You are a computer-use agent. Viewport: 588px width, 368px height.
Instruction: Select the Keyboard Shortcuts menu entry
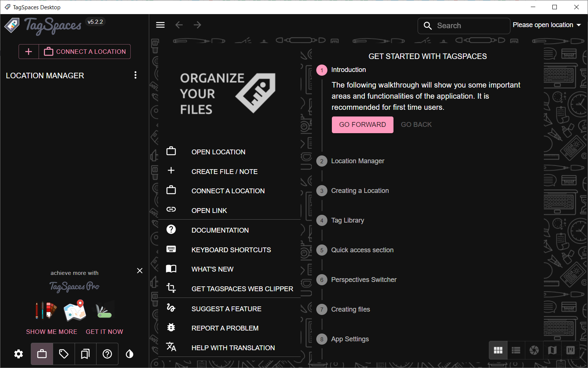click(231, 250)
